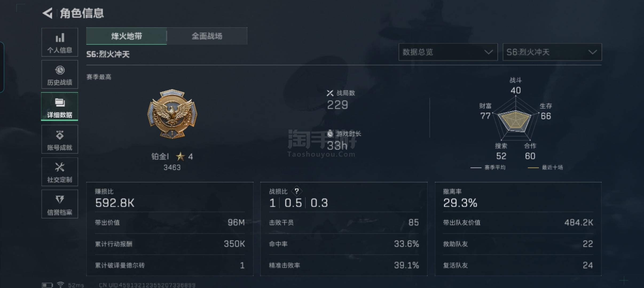Open the 历史战绩 clock icon panel
The image size is (644, 288).
coord(60,74)
